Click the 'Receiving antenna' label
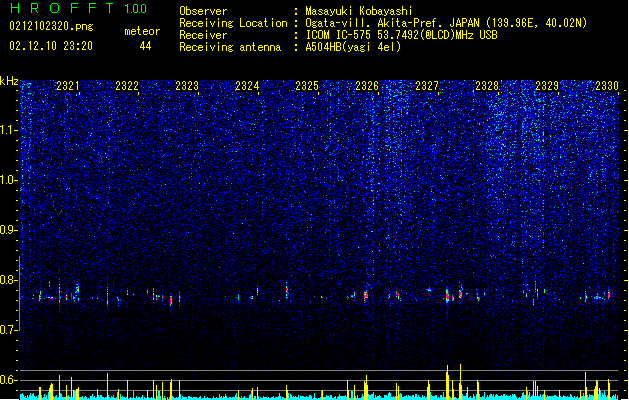The height and width of the screenshot is (400, 629). [x=230, y=47]
